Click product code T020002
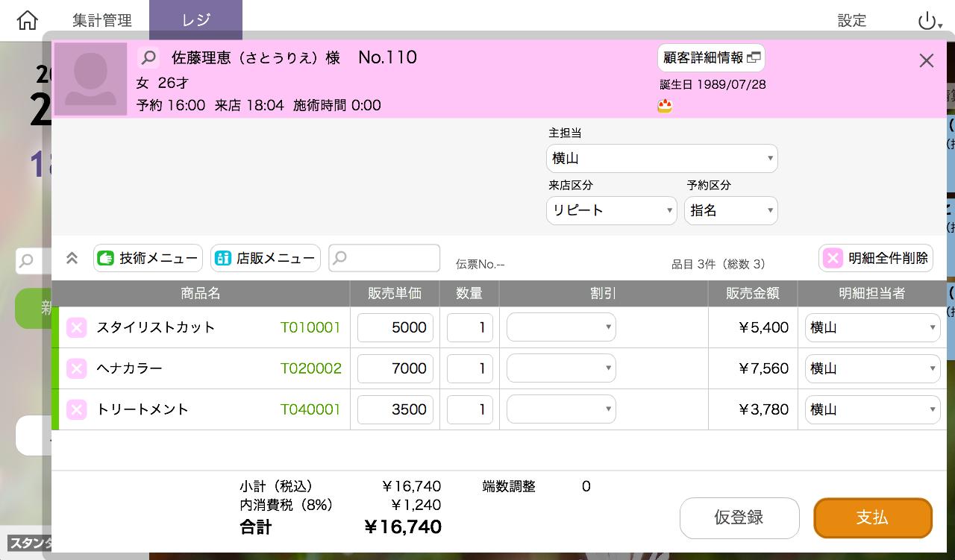This screenshot has width=955, height=560. pos(310,368)
